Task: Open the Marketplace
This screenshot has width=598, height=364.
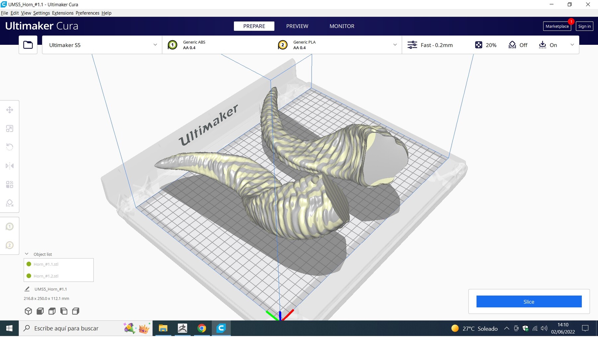Action: coord(557,26)
